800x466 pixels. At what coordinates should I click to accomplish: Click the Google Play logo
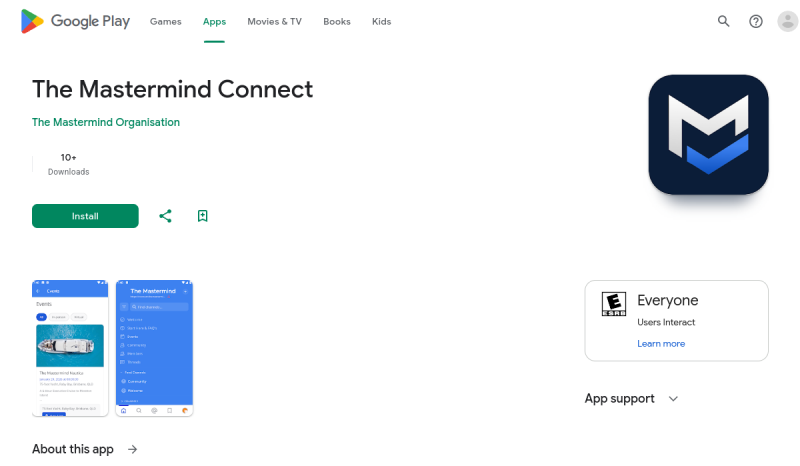(75, 21)
